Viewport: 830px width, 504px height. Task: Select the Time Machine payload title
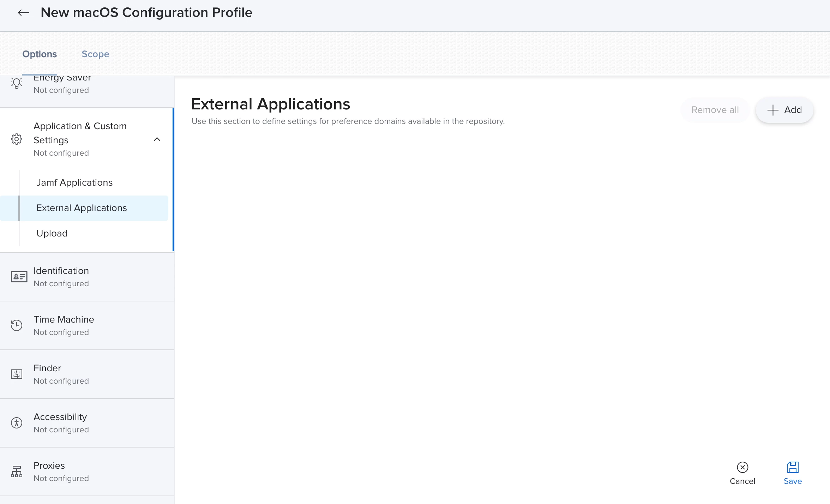coord(64,319)
